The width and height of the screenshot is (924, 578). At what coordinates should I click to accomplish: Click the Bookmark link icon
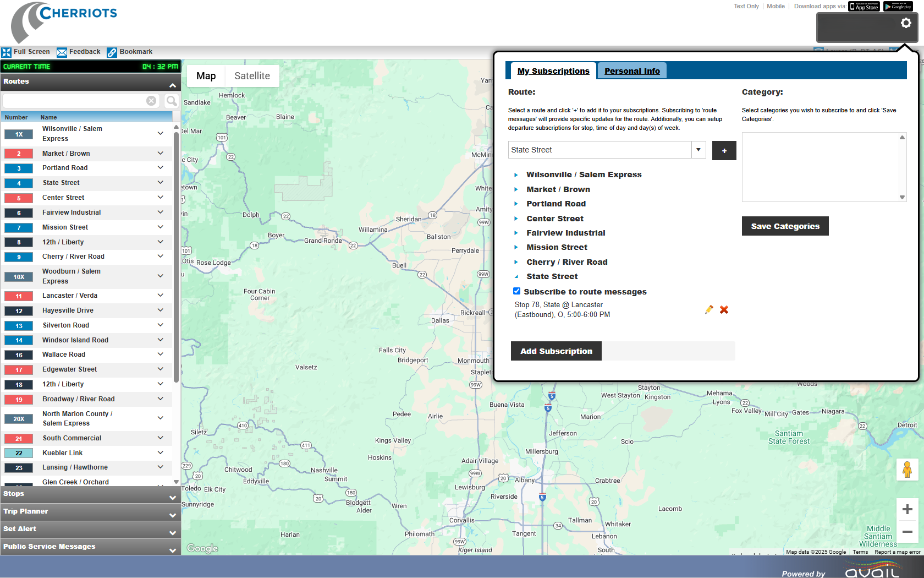point(112,52)
